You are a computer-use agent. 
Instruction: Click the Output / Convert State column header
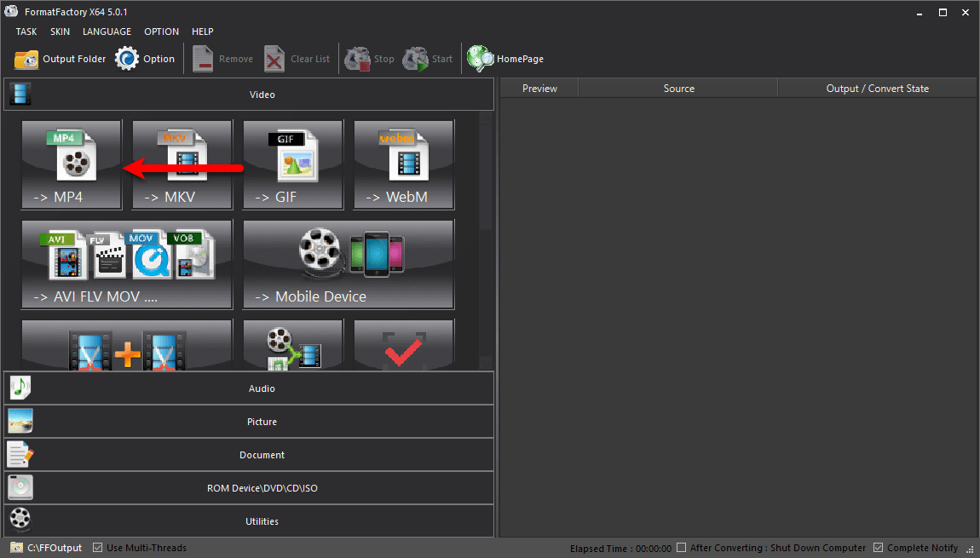pyautogui.click(x=877, y=89)
